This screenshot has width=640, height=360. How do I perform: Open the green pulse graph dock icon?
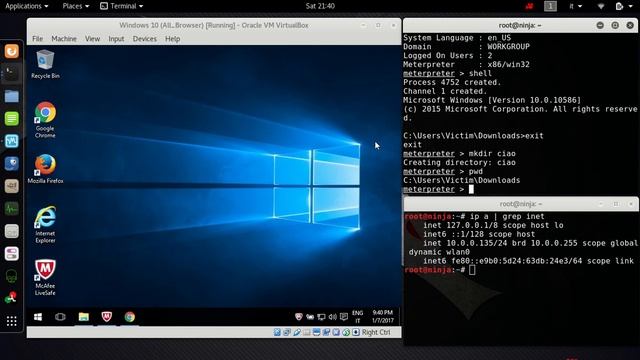(11, 209)
